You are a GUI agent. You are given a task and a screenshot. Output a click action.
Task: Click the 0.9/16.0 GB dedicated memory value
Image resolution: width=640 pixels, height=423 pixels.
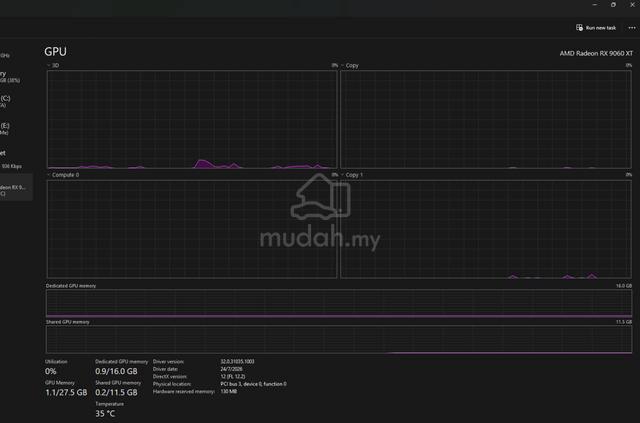point(116,371)
